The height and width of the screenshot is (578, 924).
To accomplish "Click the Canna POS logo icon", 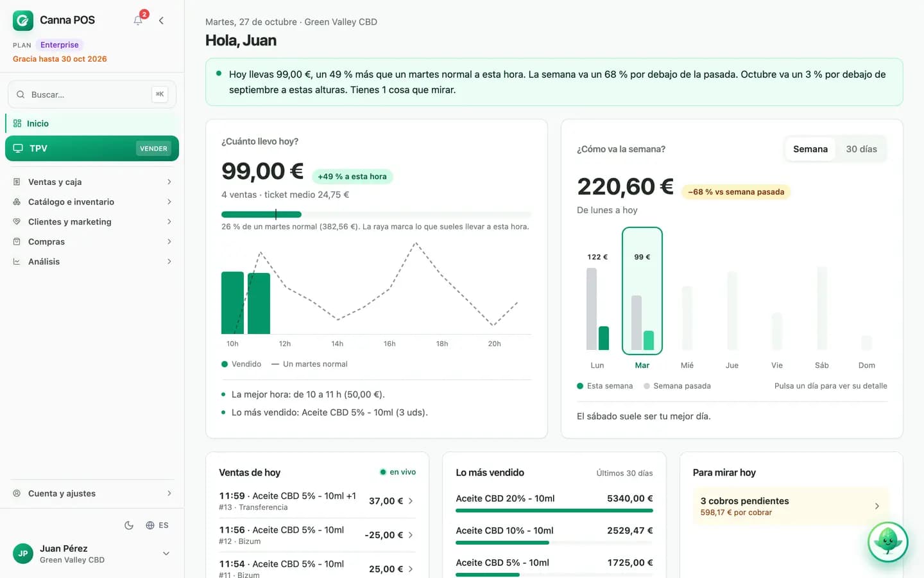I will point(23,21).
